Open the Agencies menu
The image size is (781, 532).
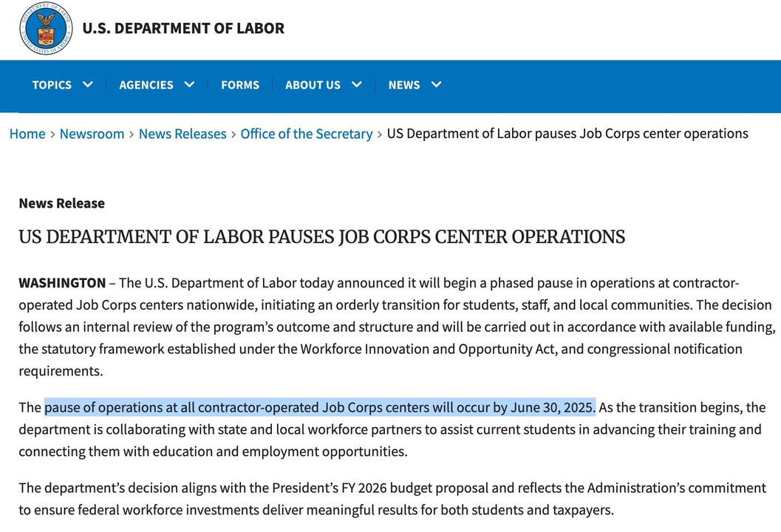tap(146, 85)
